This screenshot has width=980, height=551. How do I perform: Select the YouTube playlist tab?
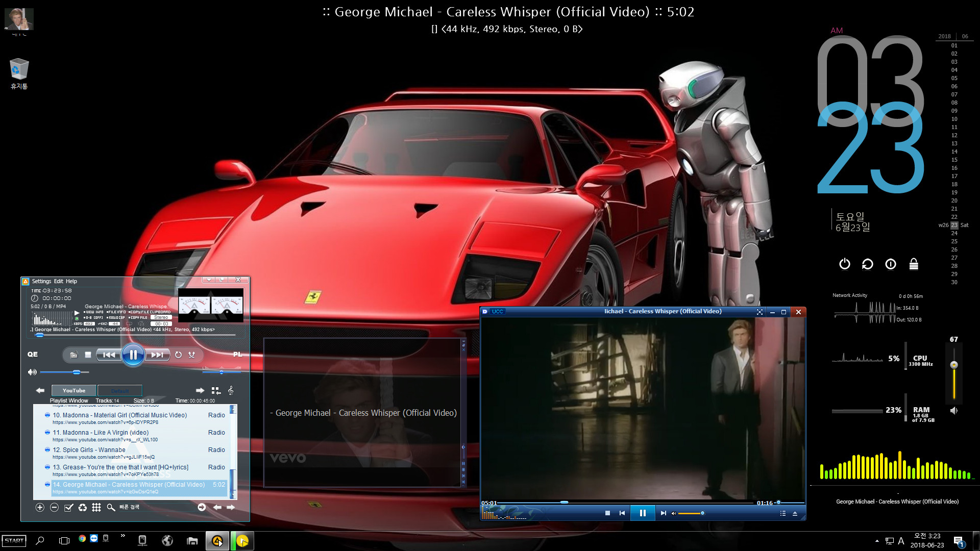[74, 390]
